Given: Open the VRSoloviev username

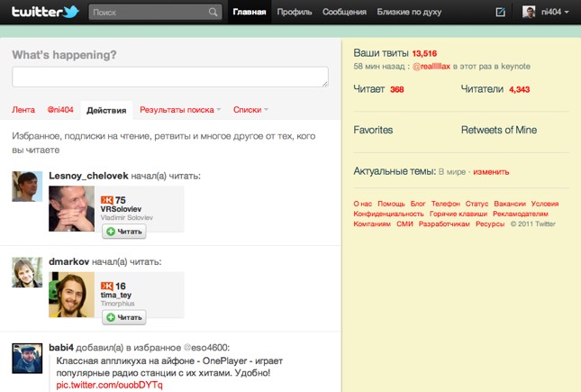Looking at the screenshot, I should [121, 209].
